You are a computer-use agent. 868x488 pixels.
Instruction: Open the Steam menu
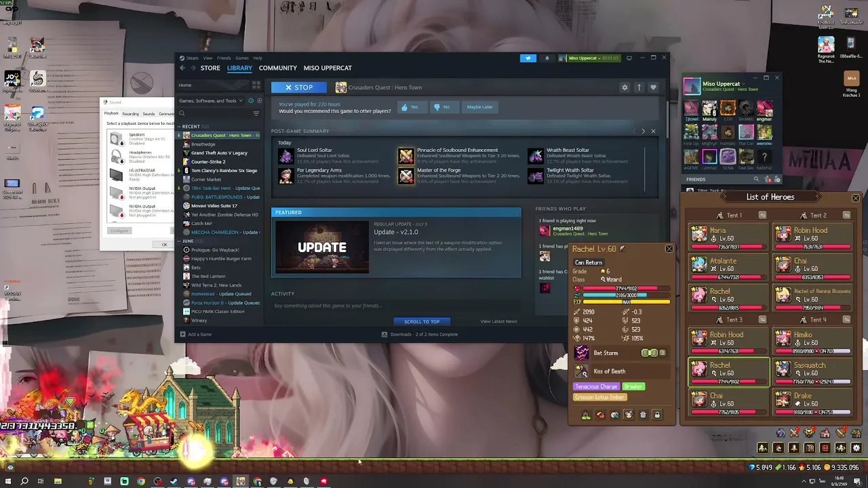tap(193, 58)
